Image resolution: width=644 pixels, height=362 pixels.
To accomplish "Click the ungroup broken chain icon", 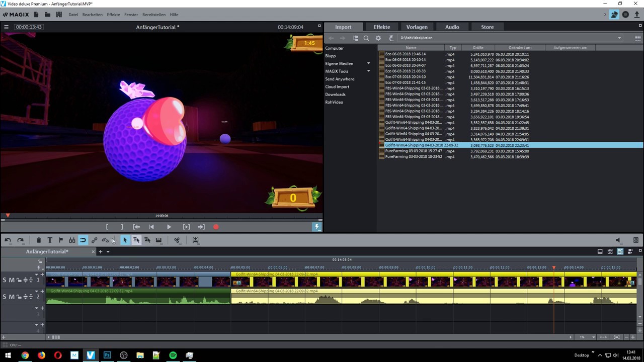I will pos(105,240).
